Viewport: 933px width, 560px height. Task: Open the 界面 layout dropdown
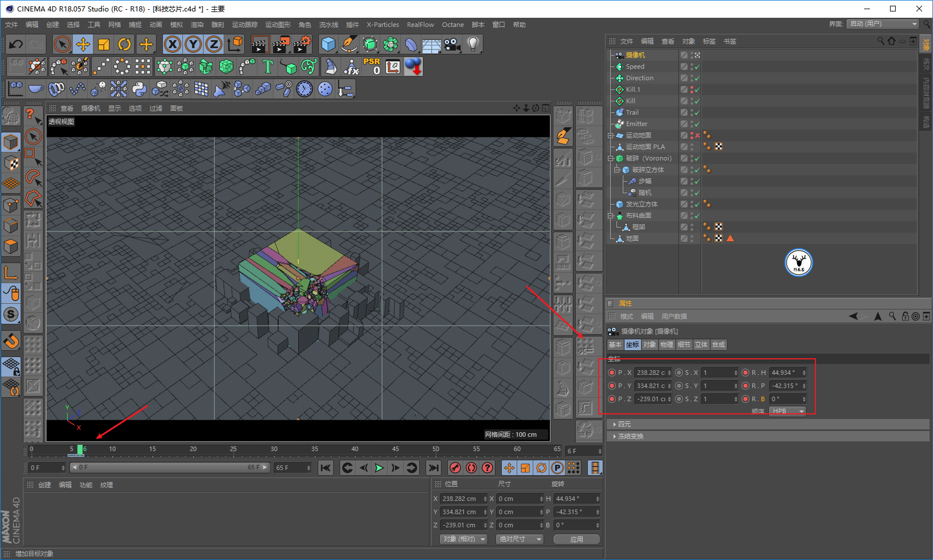[883, 24]
